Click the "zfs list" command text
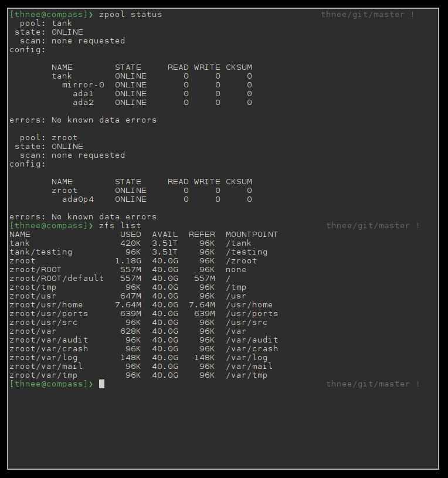Image resolution: width=448 pixels, height=478 pixels. [120, 225]
